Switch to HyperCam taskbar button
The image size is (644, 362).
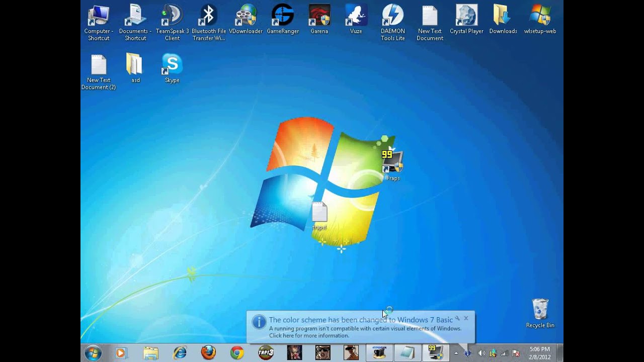pyautogui.click(x=379, y=353)
